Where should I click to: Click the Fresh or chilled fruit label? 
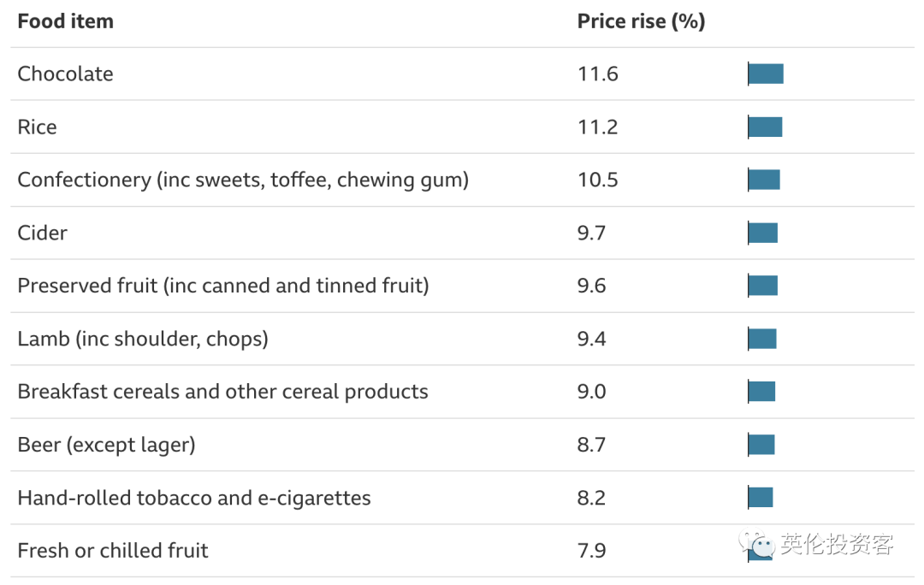113,551
